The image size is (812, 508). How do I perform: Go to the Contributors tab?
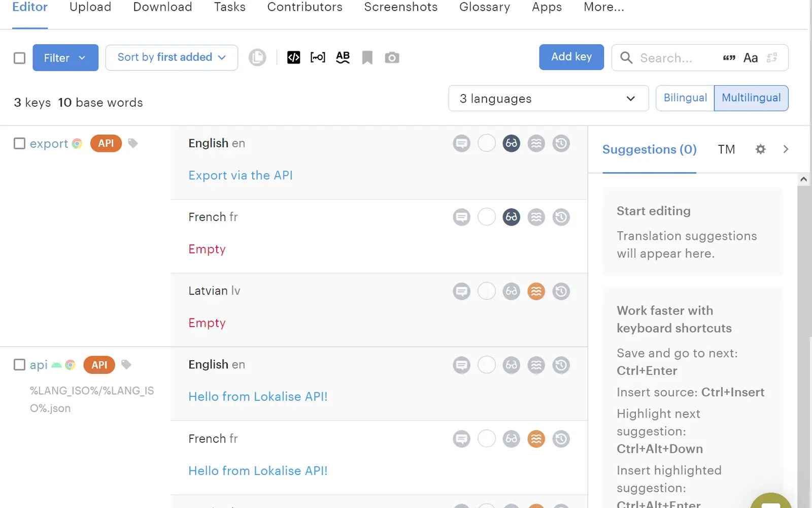click(305, 7)
